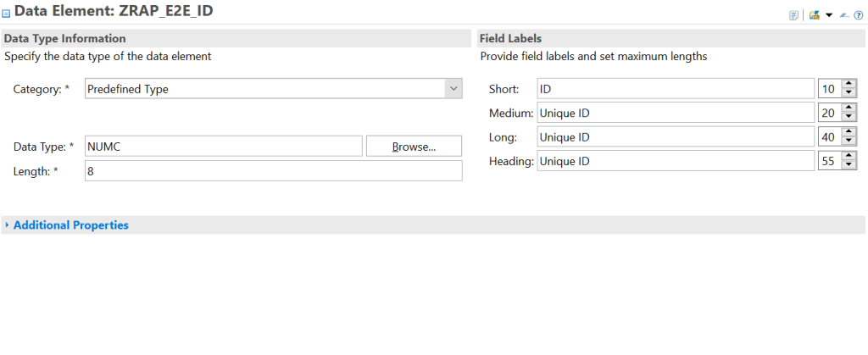Open the dropdown arrow beside the folder icon
The image size is (868, 355).
coord(828,15)
